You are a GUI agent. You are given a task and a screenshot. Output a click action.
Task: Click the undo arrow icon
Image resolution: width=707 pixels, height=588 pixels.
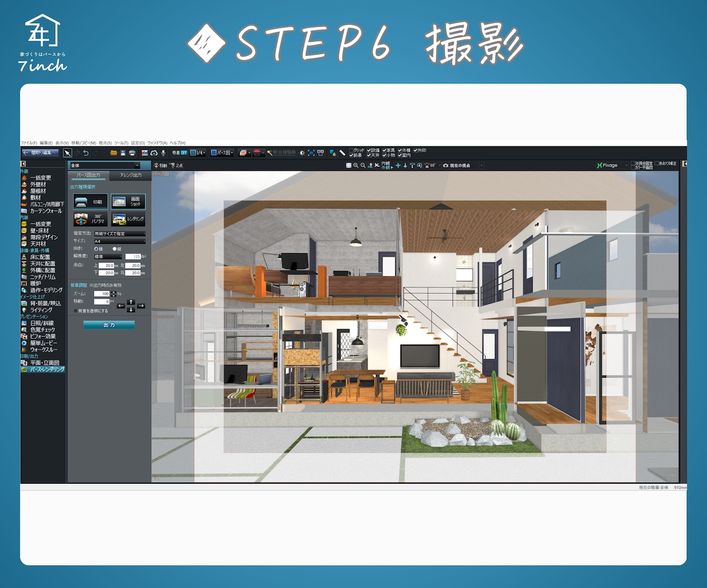pos(86,153)
